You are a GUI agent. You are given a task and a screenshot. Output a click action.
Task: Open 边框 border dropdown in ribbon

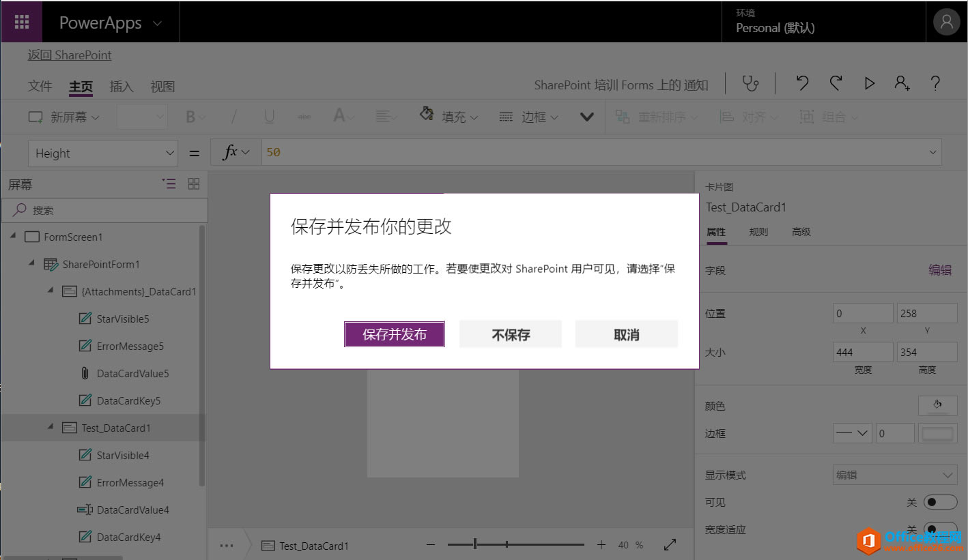point(529,117)
